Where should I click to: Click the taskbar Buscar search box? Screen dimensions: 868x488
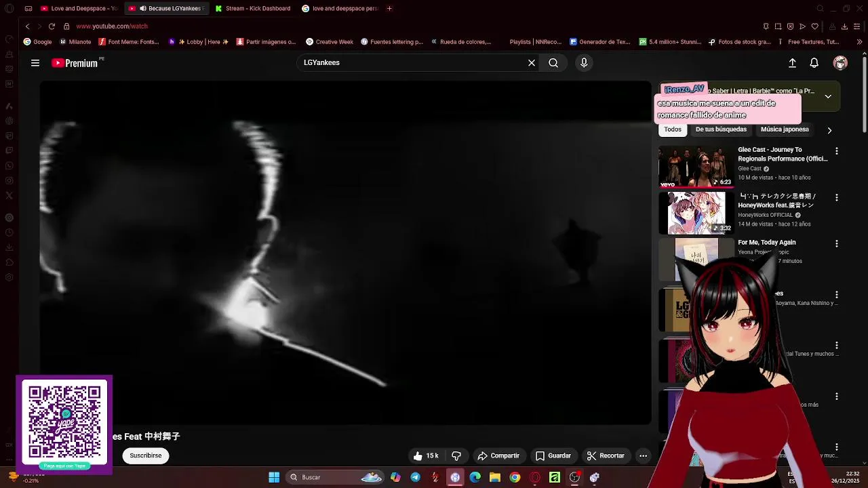336,477
